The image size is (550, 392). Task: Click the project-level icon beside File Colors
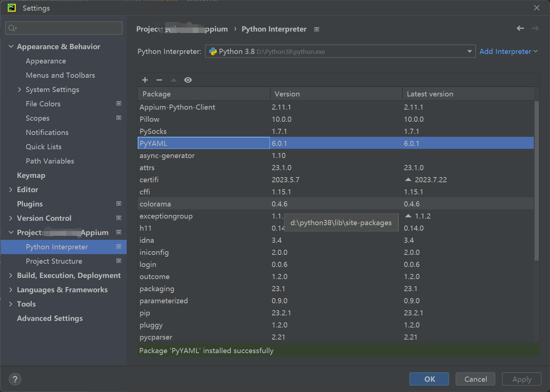[x=119, y=104]
